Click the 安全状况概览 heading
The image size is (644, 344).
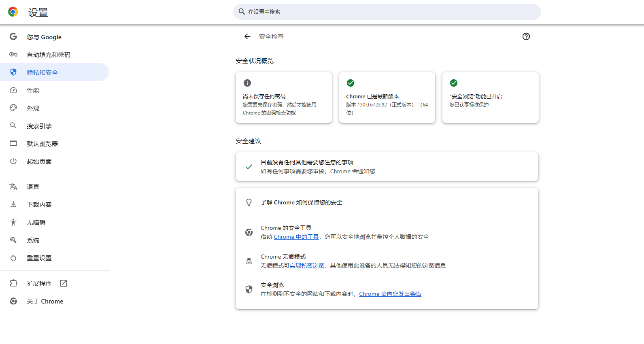pos(255,61)
